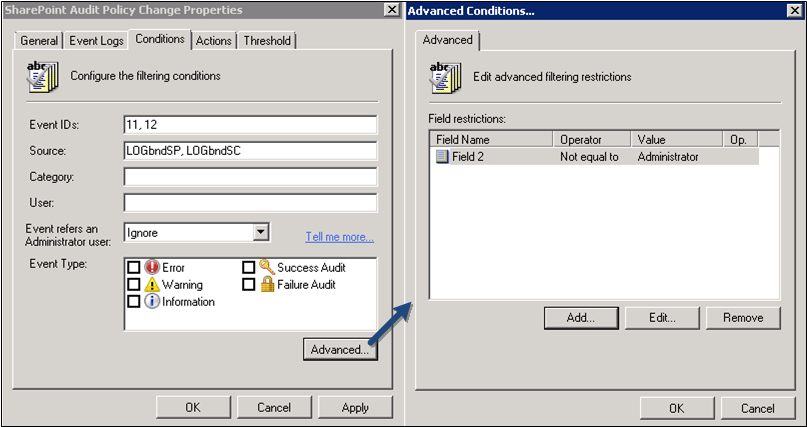Tick the Failure Audit checkbox
807x427 pixels.
pos(249,284)
